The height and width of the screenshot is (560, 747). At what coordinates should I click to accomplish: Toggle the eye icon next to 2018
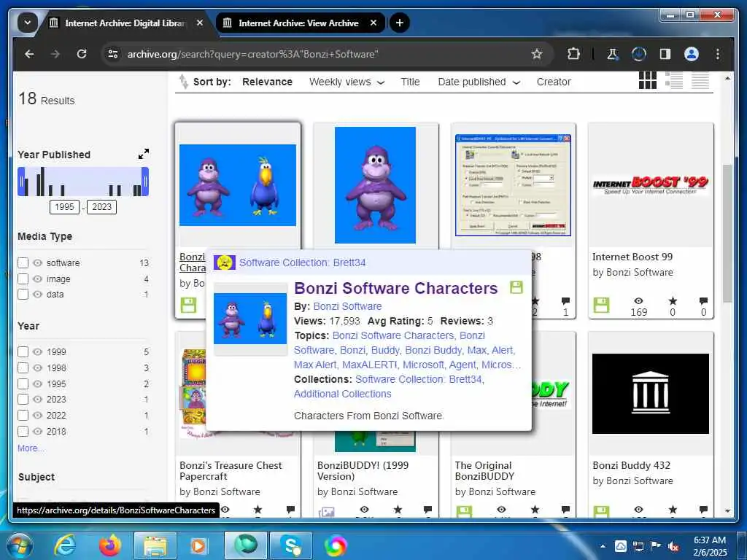point(38,431)
